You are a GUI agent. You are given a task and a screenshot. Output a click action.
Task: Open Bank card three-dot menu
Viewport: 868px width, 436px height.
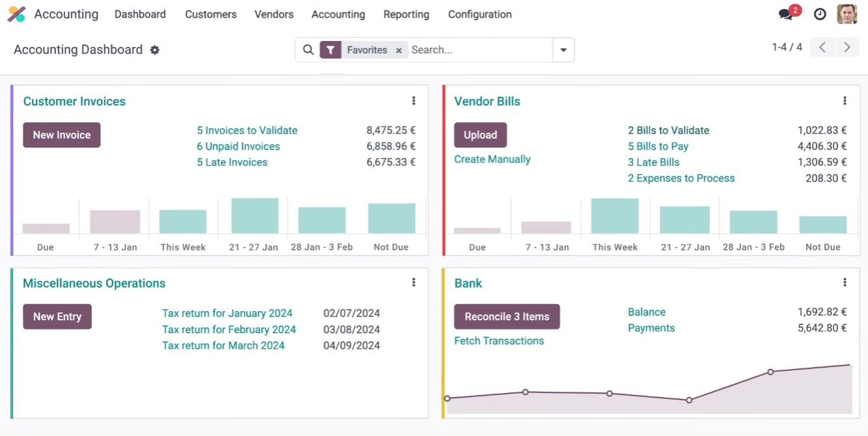pyautogui.click(x=845, y=282)
